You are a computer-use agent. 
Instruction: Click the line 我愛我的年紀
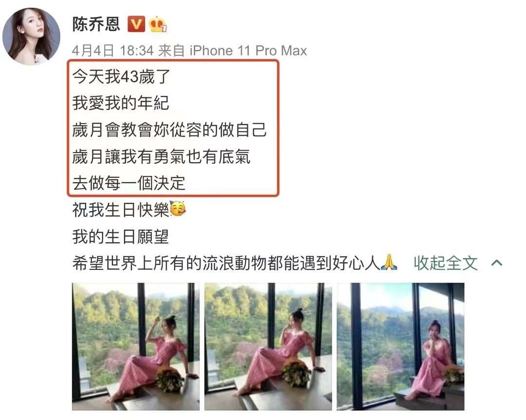[x=121, y=103]
